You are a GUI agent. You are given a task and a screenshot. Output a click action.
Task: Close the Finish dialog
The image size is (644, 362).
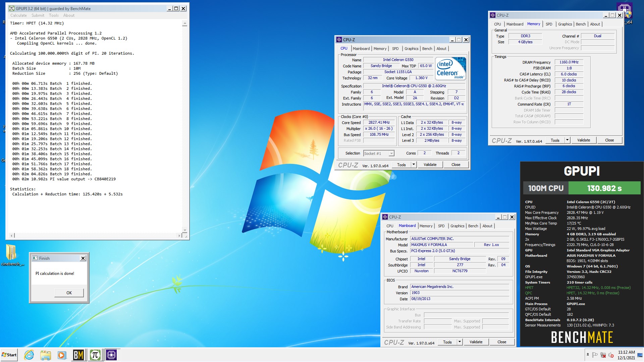[83, 258]
